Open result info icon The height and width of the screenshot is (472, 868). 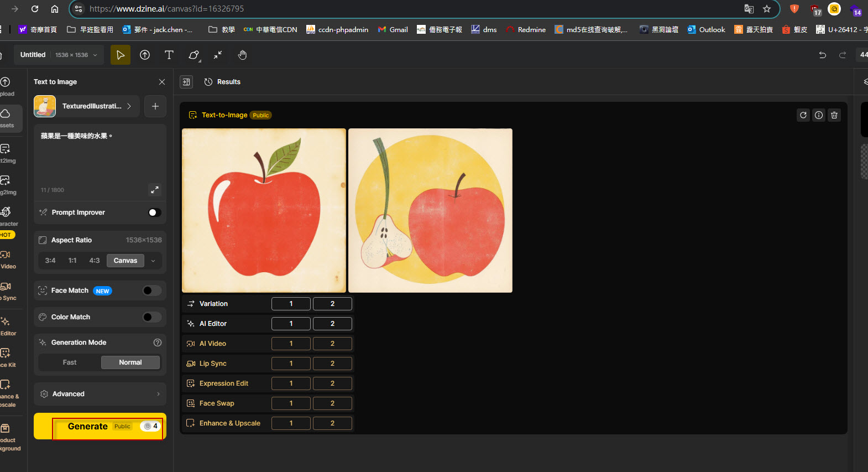click(819, 115)
